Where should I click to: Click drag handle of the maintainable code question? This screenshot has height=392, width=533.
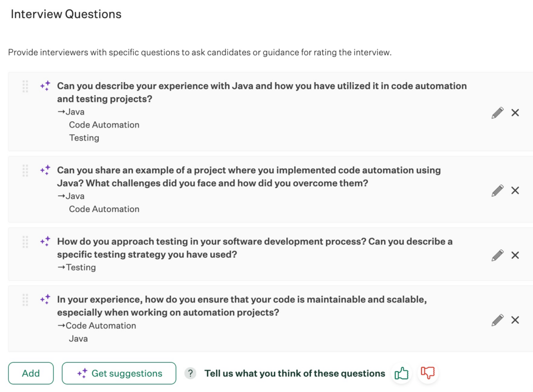(x=25, y=300)
